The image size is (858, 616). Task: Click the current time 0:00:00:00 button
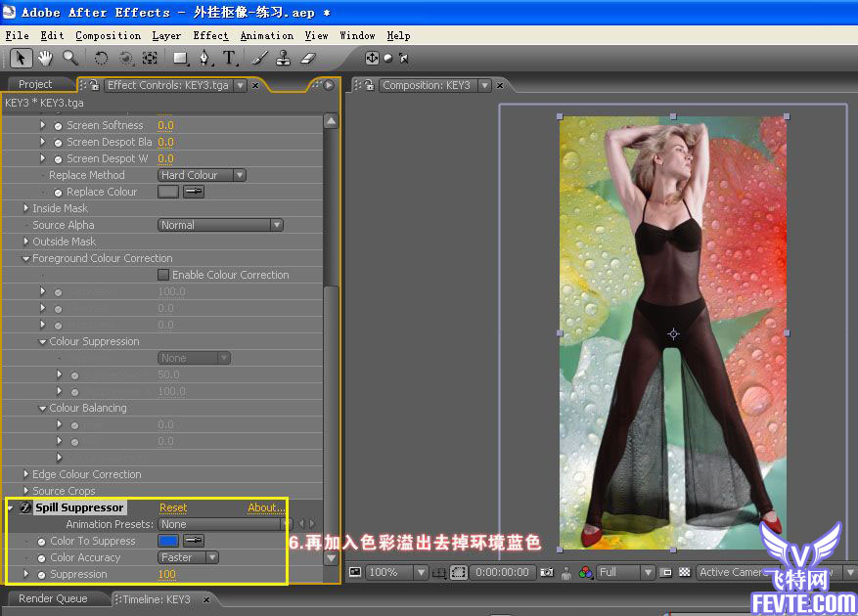click(502, 572)
